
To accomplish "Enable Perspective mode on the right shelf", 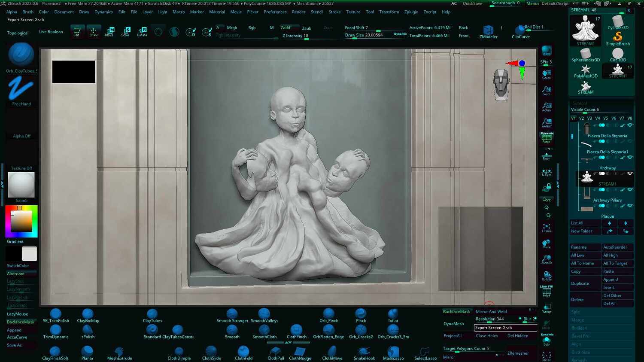I will (546, 138).
